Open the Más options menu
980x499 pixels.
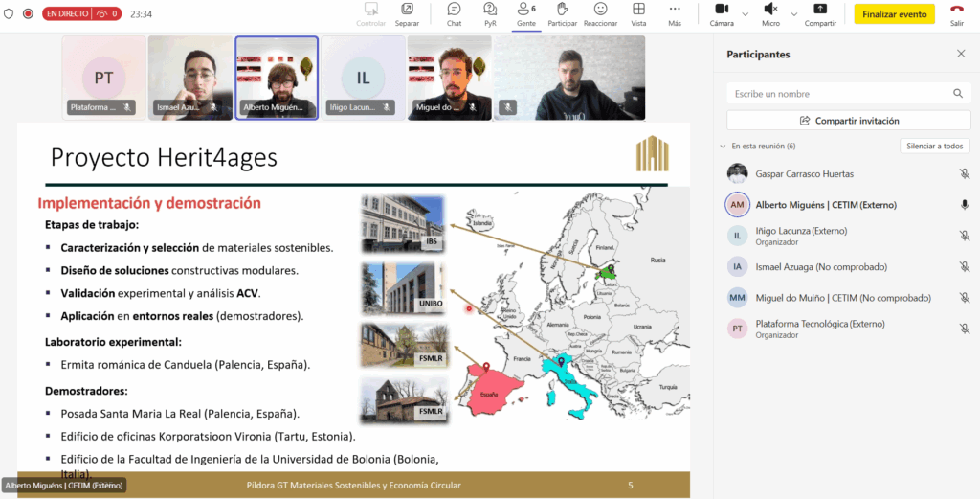tap(675, 13)
